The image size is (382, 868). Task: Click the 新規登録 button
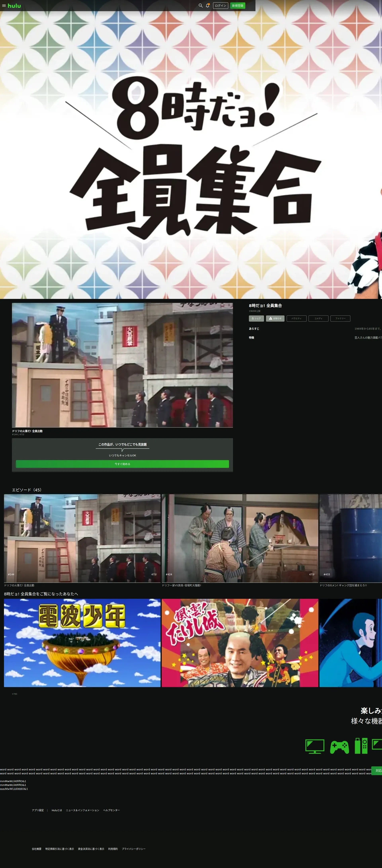coord(238,6)
